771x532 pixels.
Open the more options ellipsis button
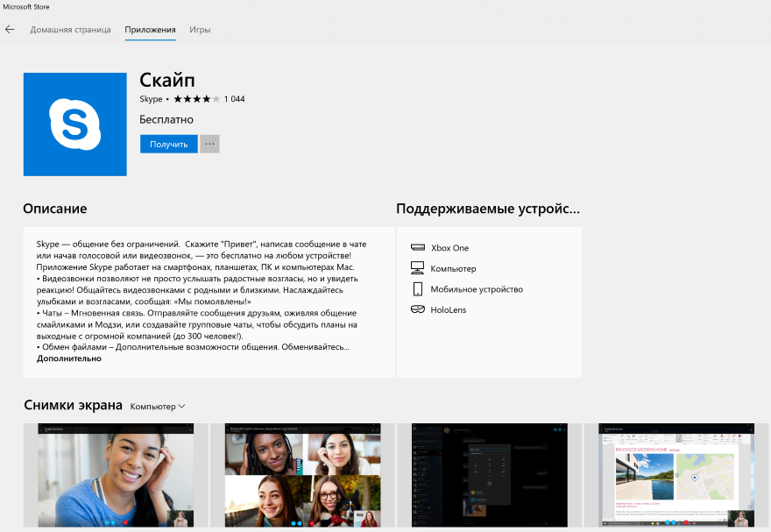(x=209, y=144)
